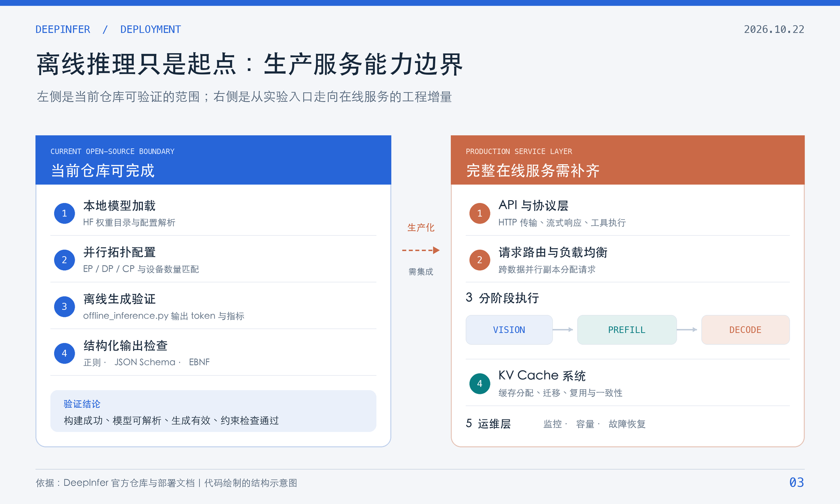Click the date 2026.10.22
840x504 pixels.
coord(774,29)
